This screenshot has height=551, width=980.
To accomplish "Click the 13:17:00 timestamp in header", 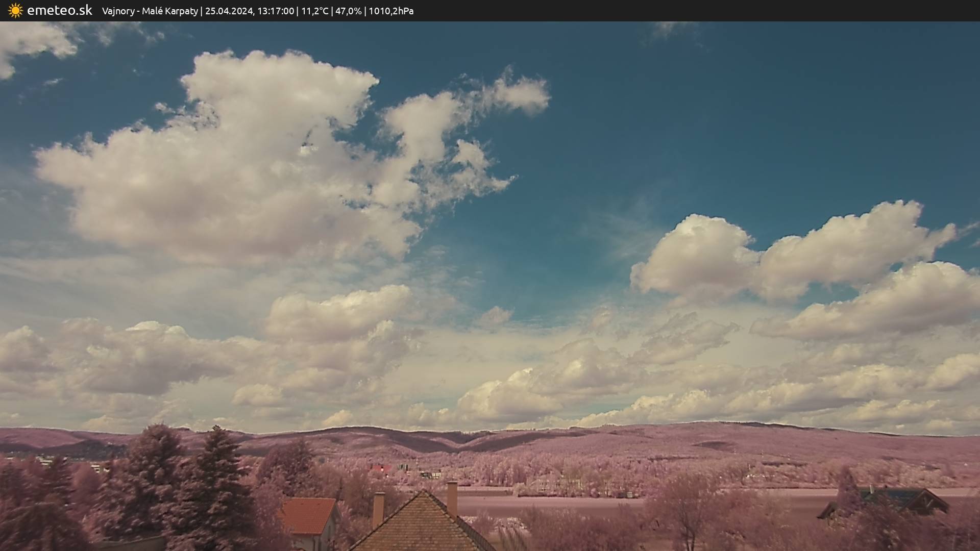I will click(276, 11).
